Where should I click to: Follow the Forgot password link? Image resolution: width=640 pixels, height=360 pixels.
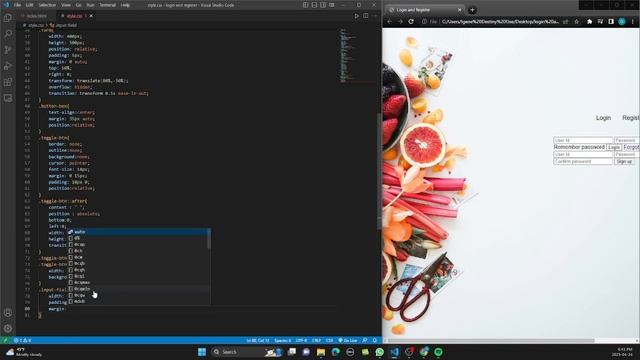[631, 147]
